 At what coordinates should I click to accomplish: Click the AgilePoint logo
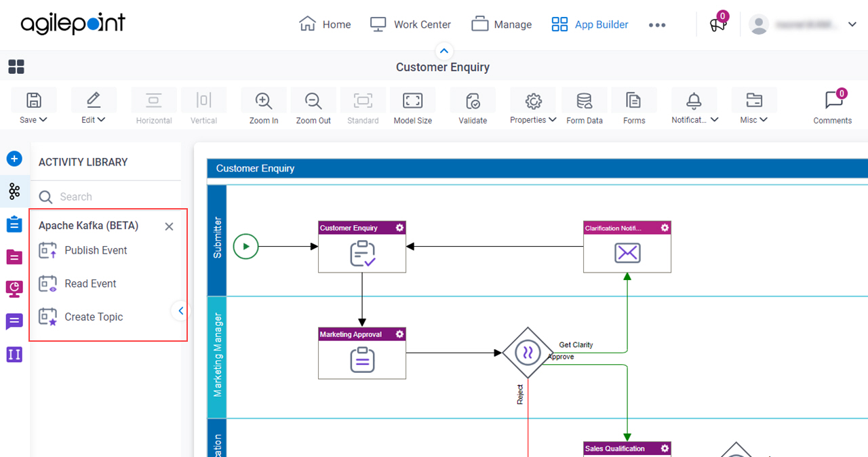[73, 24]
